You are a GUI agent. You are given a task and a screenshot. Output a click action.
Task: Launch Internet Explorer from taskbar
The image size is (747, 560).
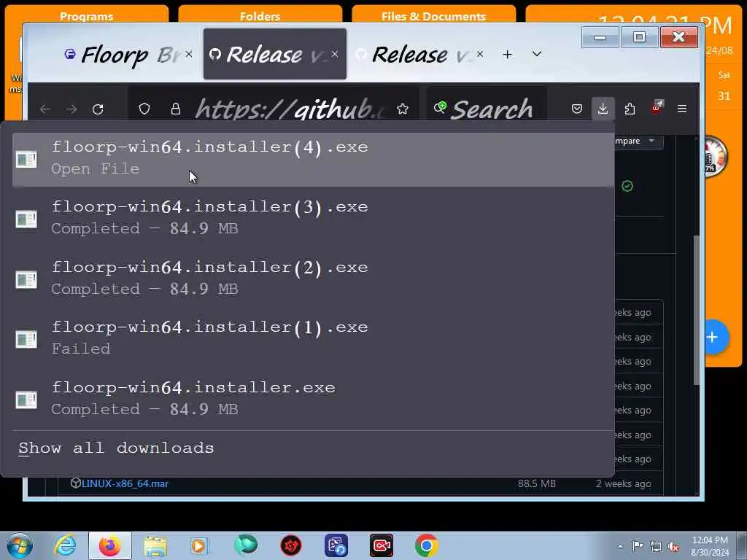[x=65, y=545]
